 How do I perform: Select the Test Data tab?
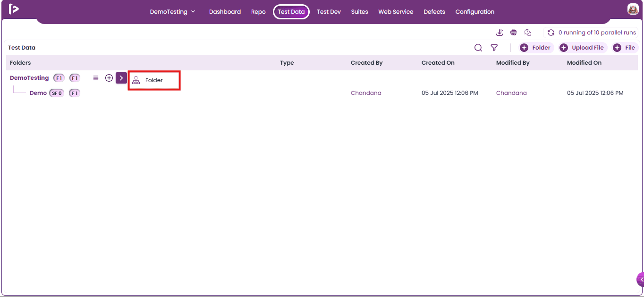point(291,12)
